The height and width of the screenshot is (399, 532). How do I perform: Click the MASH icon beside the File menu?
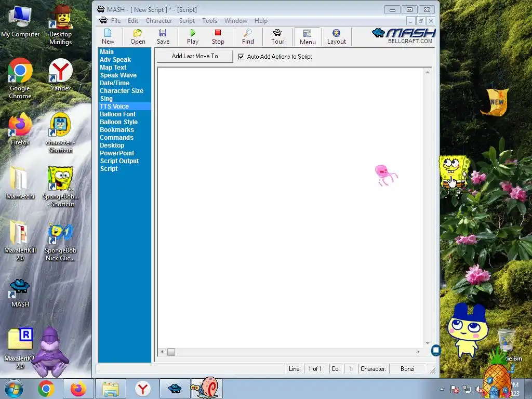(103, 21)
